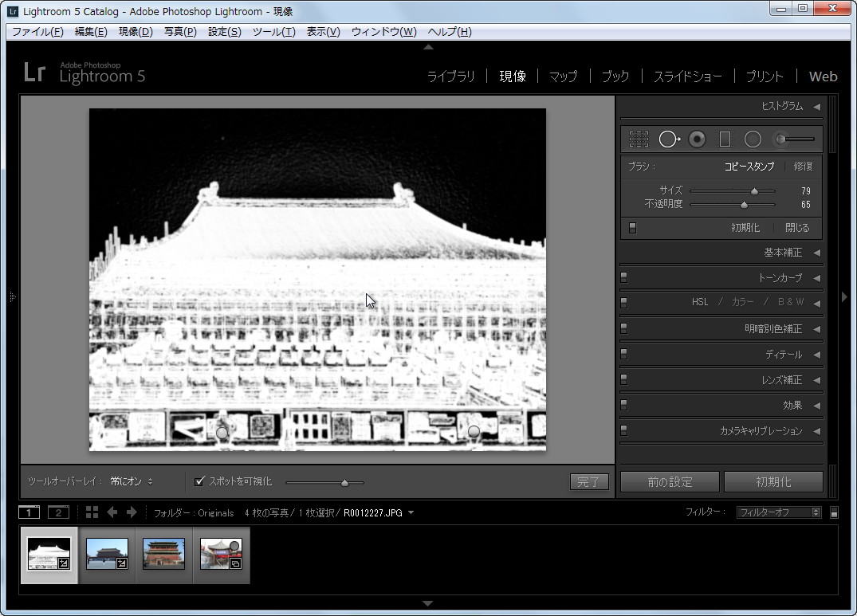Image resolution: width=857 pixels, height=616 pixels.
Task: Expand the ディテール panel triangle
Action: pyautogui.click(x=816, y=355)
